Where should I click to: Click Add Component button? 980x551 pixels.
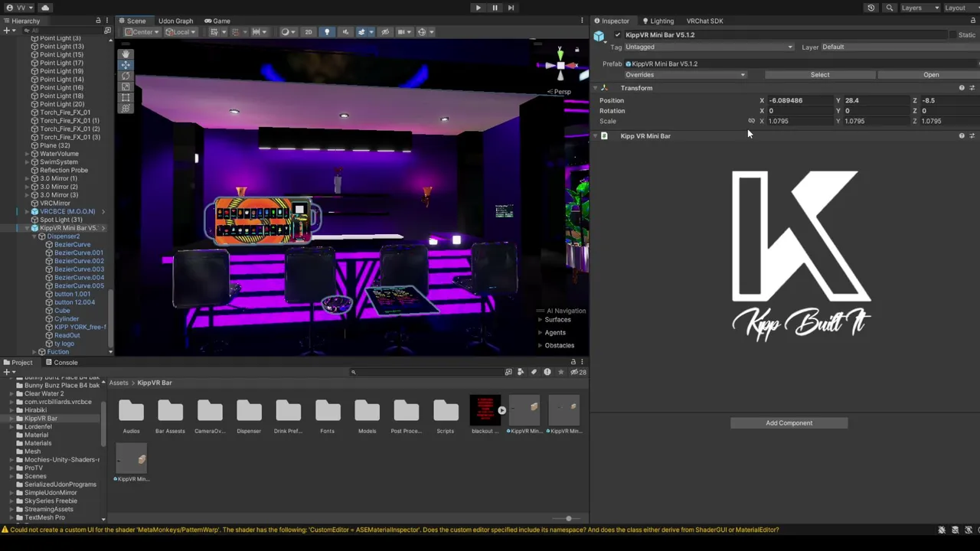click(x=789, y=423)
